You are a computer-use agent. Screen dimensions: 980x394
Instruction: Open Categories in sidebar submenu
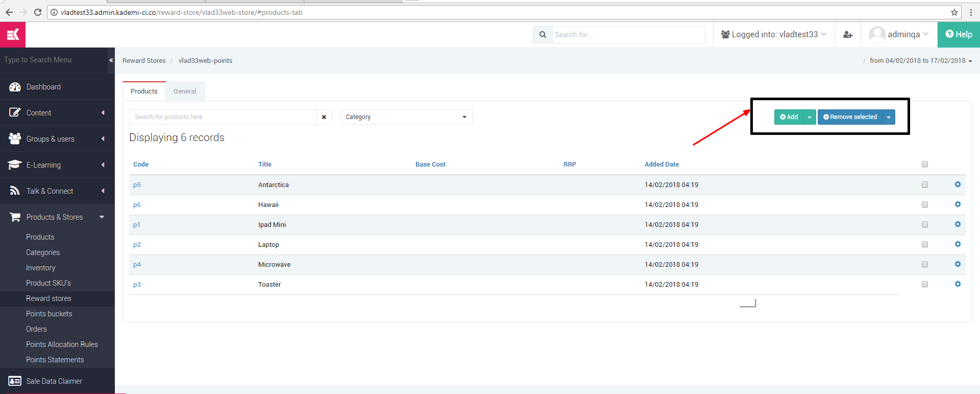click(x=43, y=252)
